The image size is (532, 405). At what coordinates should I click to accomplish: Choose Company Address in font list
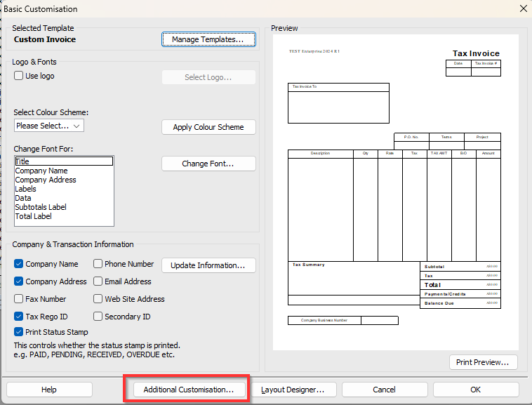tap(64, 180)
